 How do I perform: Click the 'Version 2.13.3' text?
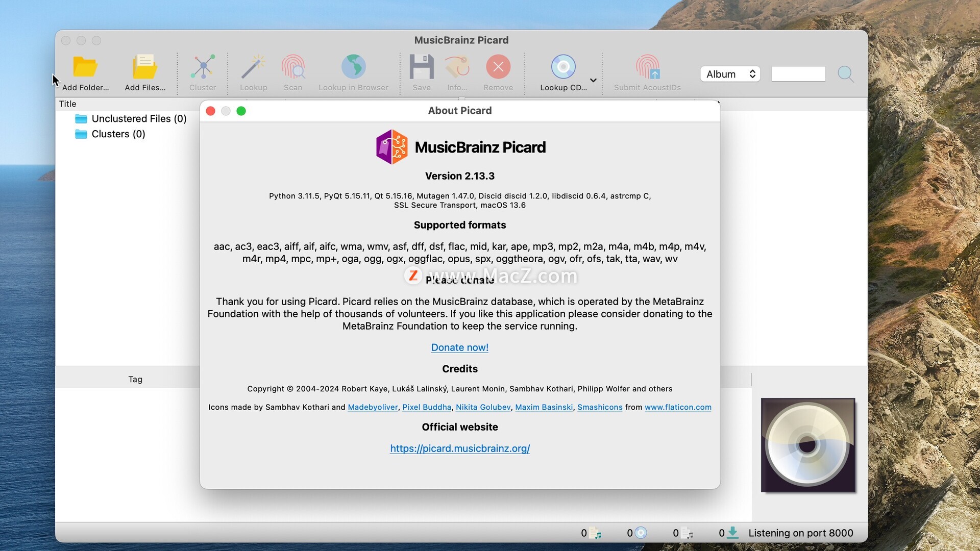pyautogui.click(x=460, y=176)
